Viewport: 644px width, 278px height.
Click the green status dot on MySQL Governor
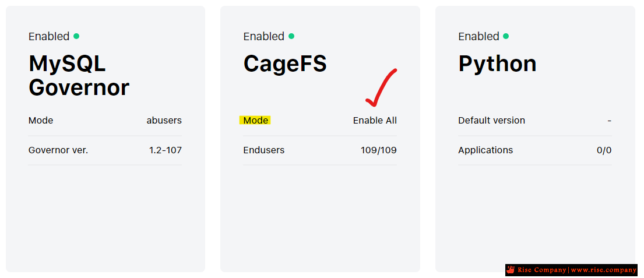[76, 36]
